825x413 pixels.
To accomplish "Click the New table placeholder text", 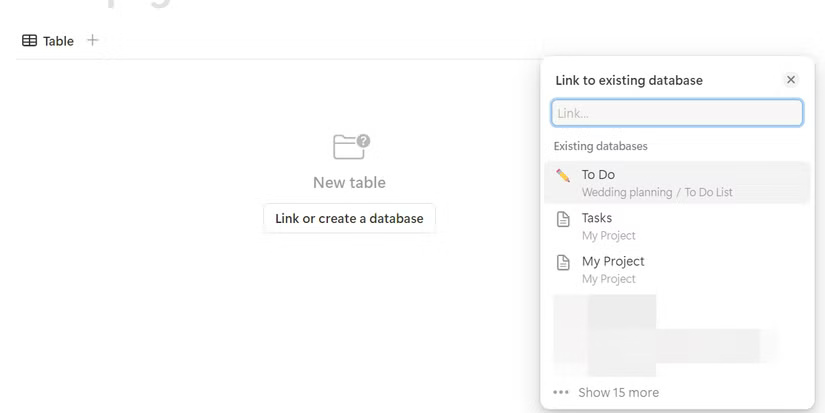I will [x=349, y=182].
